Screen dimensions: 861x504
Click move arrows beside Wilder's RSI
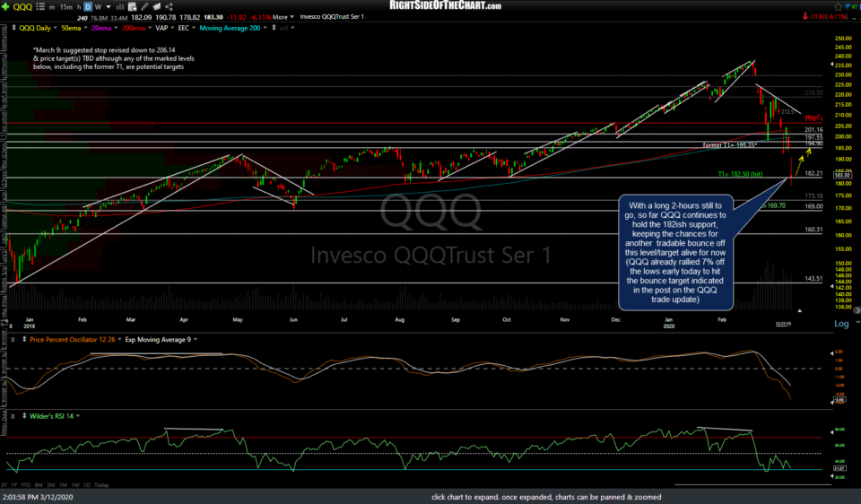(24, 415)
